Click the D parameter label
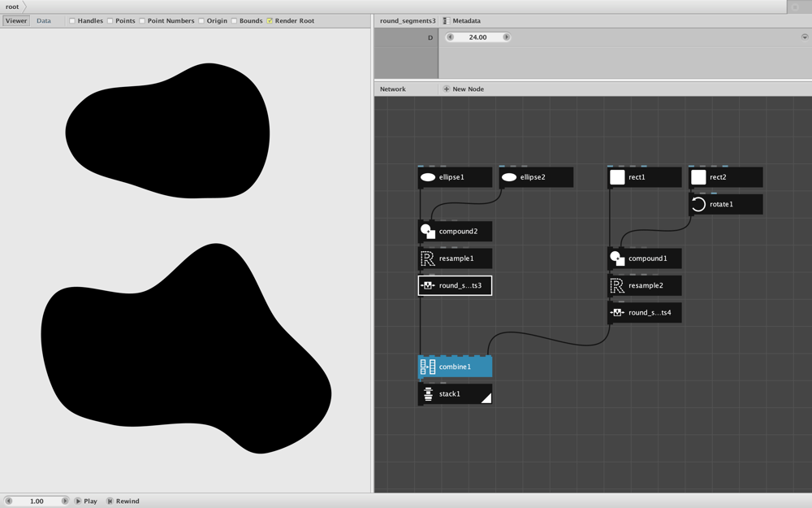Image resolution: width=812 pixels, height=508 pixels. [430, 37]
